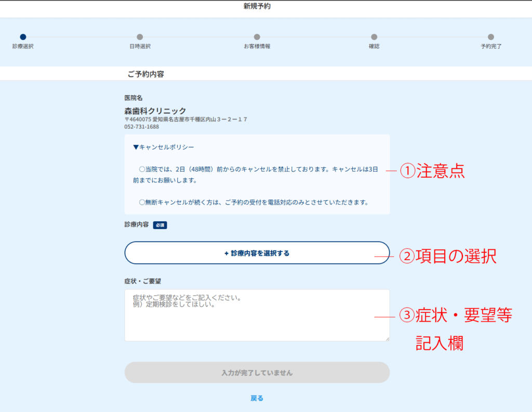The height and width of the screenshot is (412, 532).
Task: Click the お客様情報 step dot
Action: pos(257,38)
